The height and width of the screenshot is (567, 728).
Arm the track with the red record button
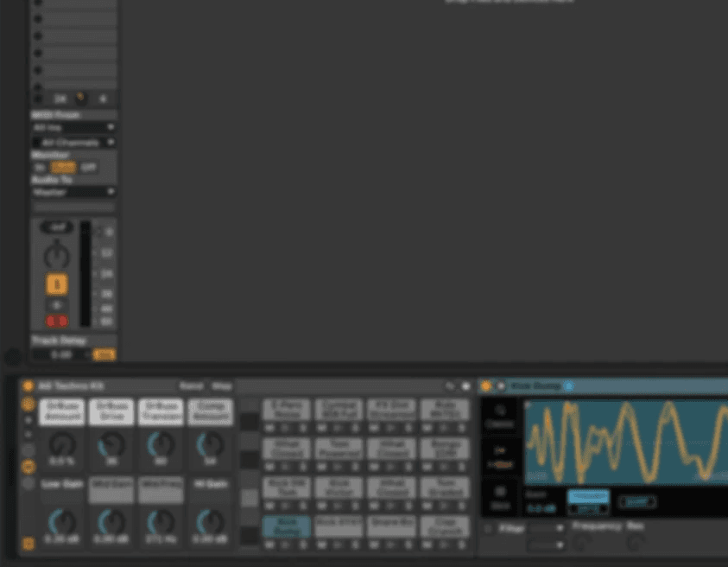[57, 322]
